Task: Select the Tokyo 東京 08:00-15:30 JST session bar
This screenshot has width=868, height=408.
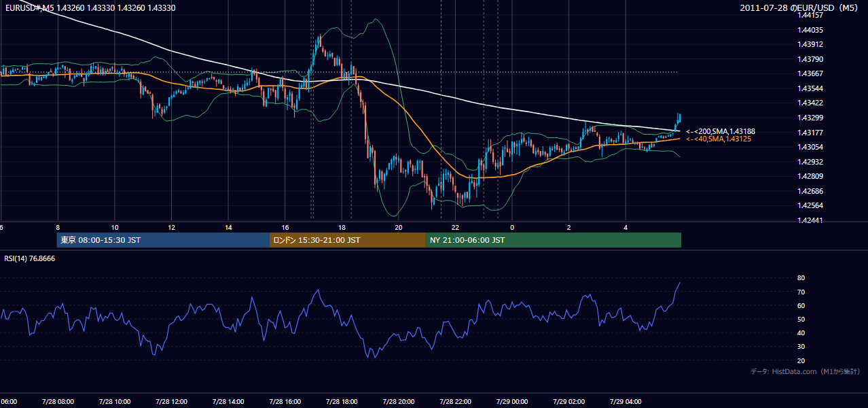Action: (163, 240)
